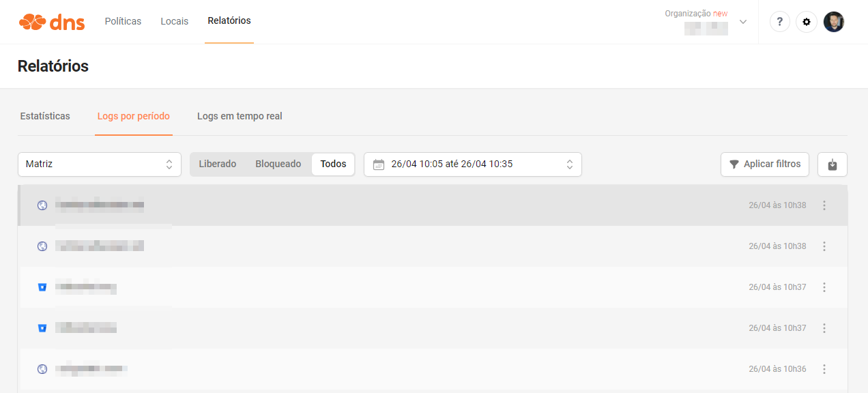
Task: Select the Liberado filter option
Action: 217,164
